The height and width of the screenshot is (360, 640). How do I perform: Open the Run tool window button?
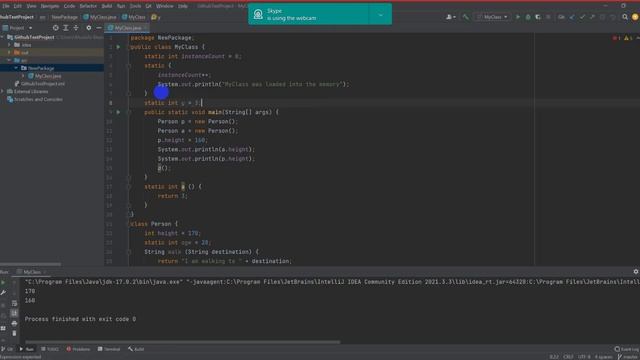tap(27, 349)
